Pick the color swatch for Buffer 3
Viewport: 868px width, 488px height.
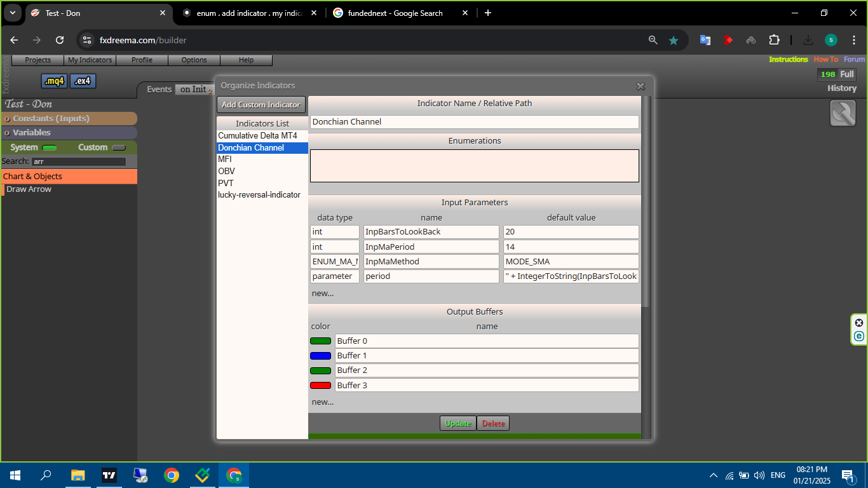320,386
